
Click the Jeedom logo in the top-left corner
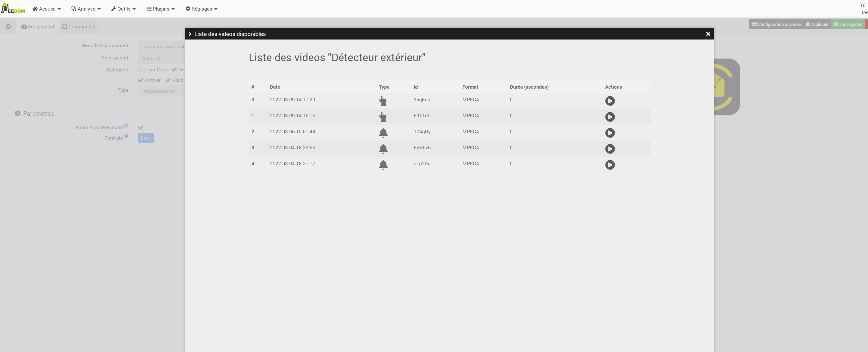[x=13, y=8]
